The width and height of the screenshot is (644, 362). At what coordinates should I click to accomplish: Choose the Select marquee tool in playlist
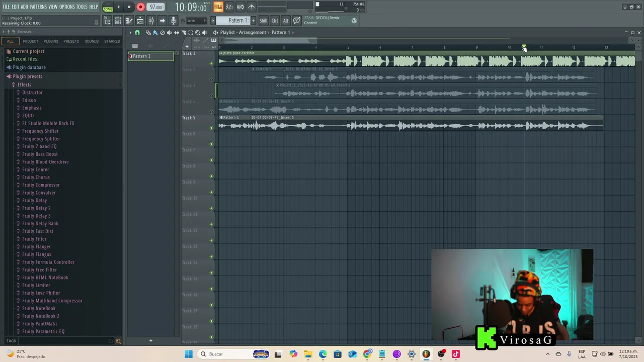pyautogui.click(x=191, y=32)
